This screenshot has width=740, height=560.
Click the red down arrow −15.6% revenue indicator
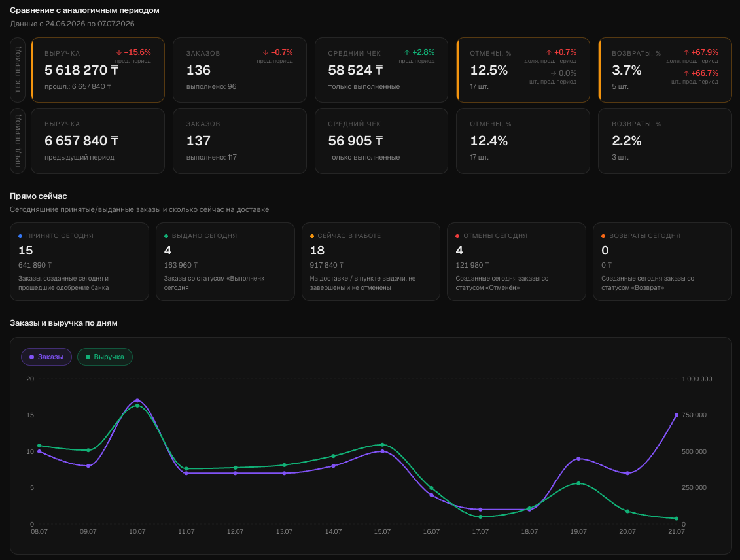(x=133, y=52)
